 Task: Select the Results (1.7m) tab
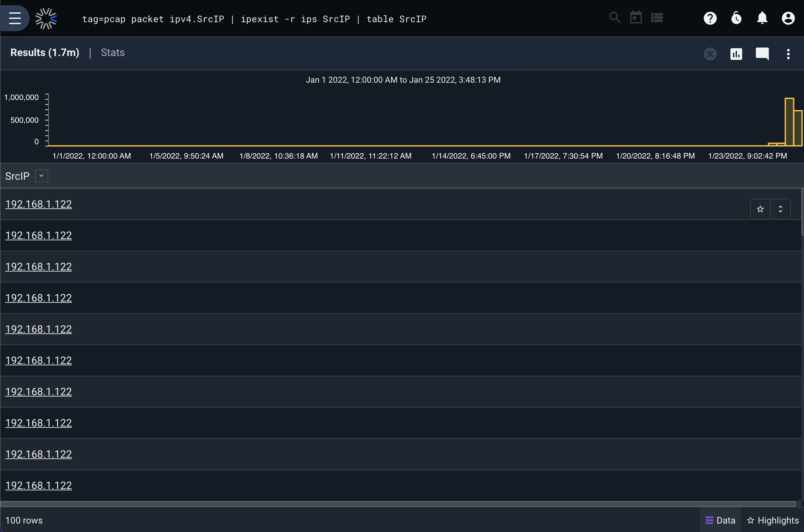pos(45,53)
